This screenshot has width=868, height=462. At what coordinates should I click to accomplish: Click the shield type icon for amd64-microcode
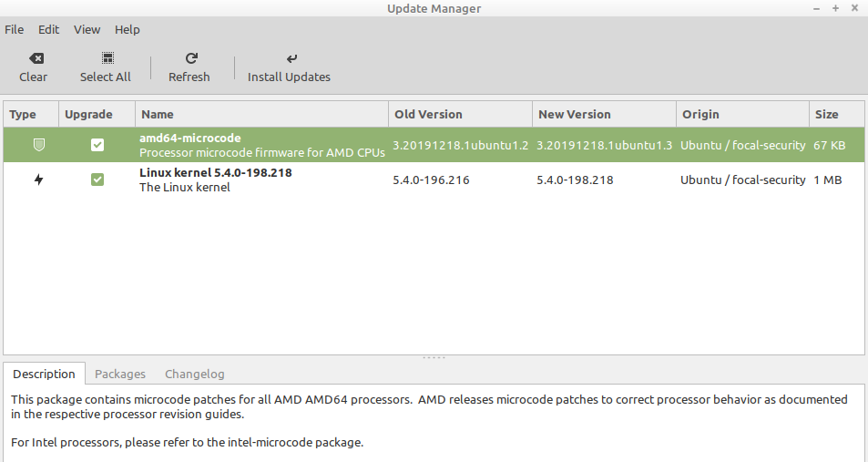38,145
